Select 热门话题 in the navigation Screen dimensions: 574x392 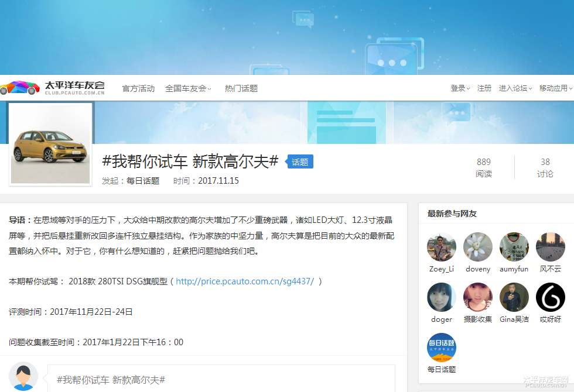coord(241,88)
